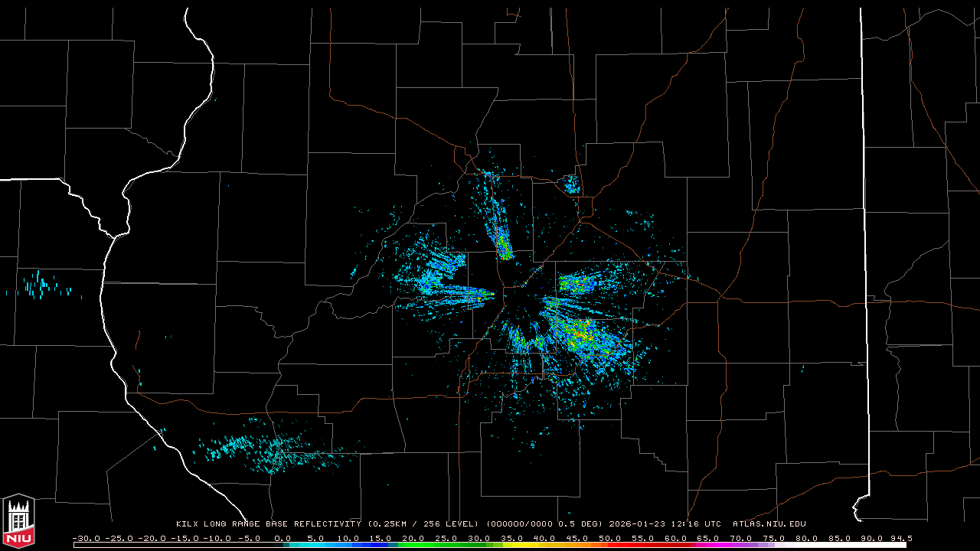Click the ATLAS.NIU.EDU source text
This screenshot has width=980, height=551.
click(769, 523)
